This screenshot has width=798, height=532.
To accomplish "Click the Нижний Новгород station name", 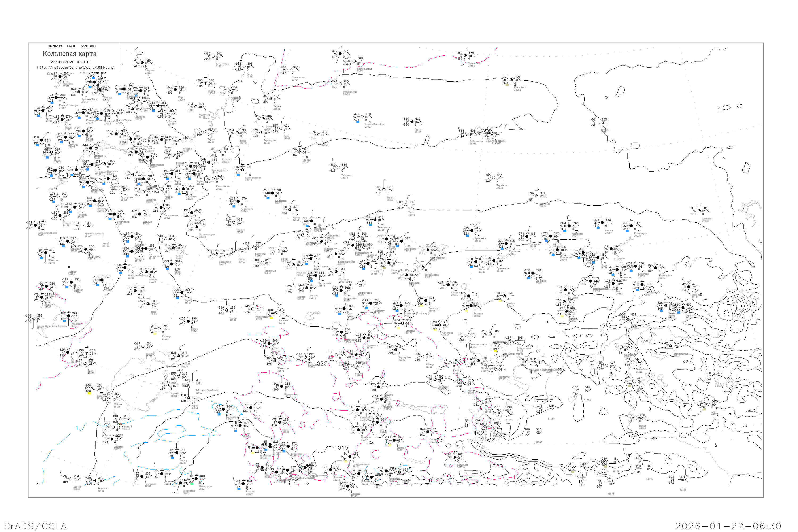I will pyautogui.click(x=69, y=106).
